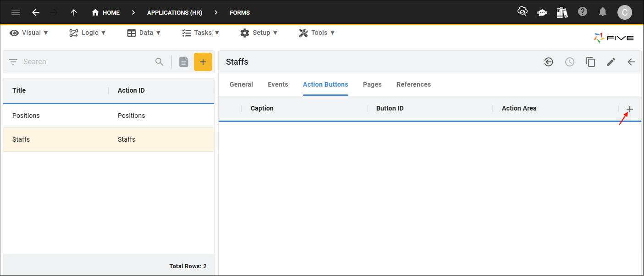This screenshot has height=276, width=644.
Task: Click the copy icon in Staffs header
Action: (591, 62)
